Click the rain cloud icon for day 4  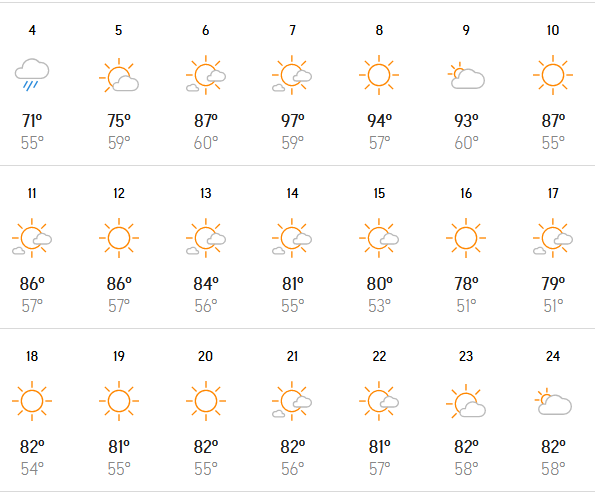tap(32, 75)
